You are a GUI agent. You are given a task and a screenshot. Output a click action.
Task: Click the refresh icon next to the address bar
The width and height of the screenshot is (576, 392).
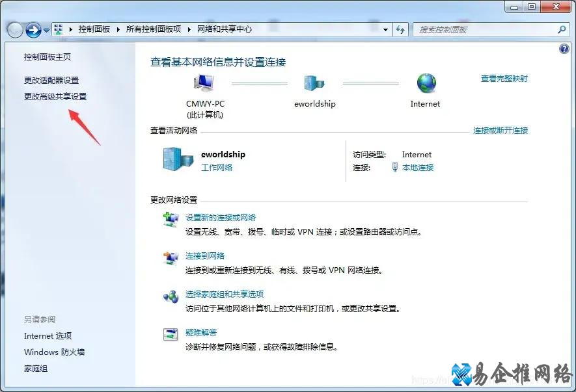click(x=400, y=29)
